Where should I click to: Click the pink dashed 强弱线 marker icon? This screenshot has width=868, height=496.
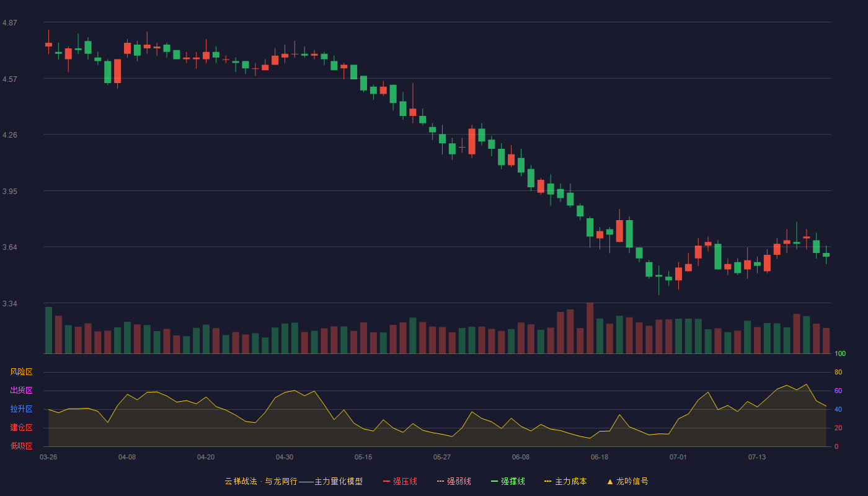(441, 481)
